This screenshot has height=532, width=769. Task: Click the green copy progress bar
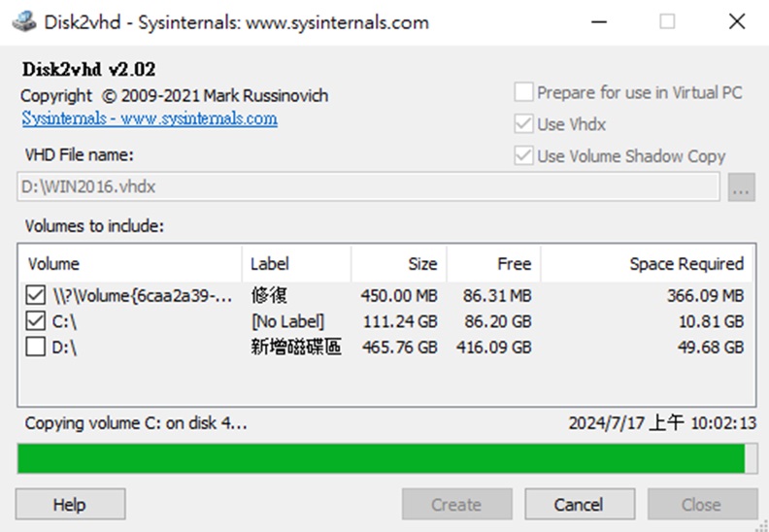tap(387, 458)
